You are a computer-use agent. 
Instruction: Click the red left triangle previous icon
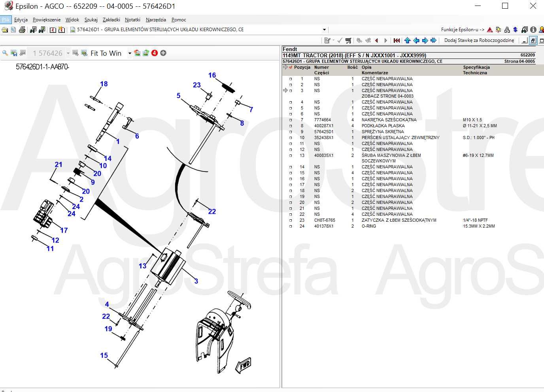point(377,40)
